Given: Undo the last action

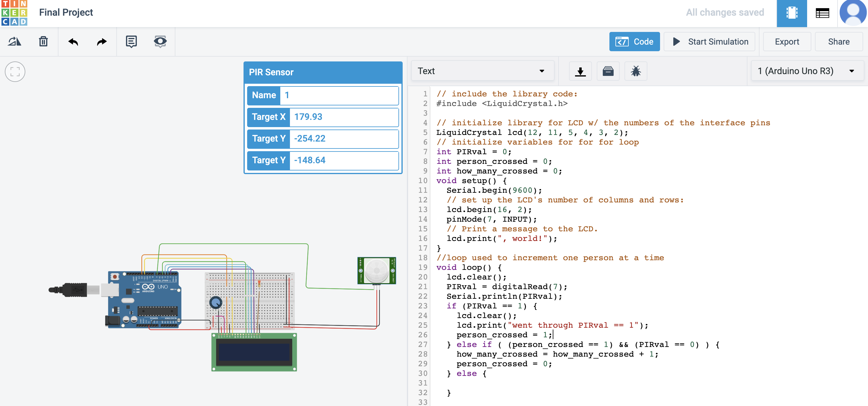Looking at the screenshot, I should (x=73, y=41).
